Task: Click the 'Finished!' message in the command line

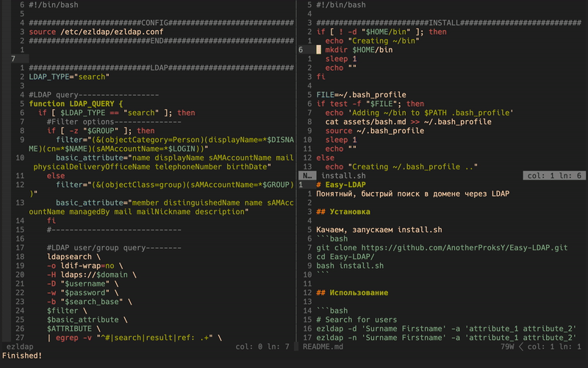Action: (22, 356)
